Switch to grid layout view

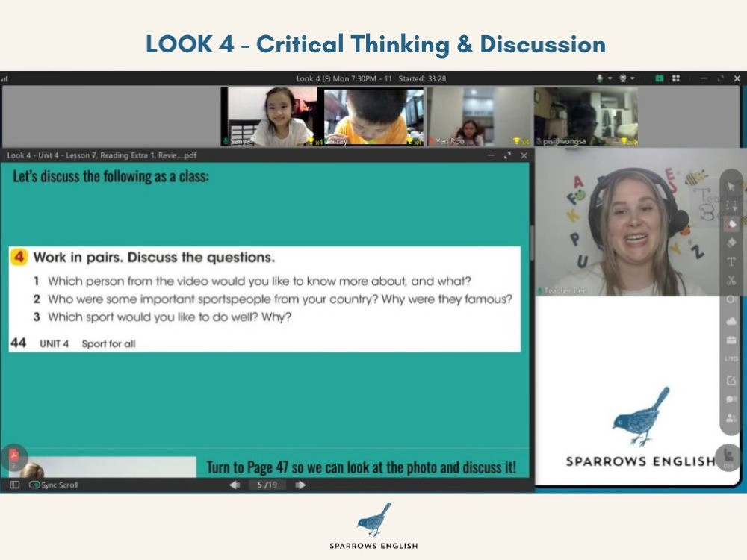(x=676, y=78)
